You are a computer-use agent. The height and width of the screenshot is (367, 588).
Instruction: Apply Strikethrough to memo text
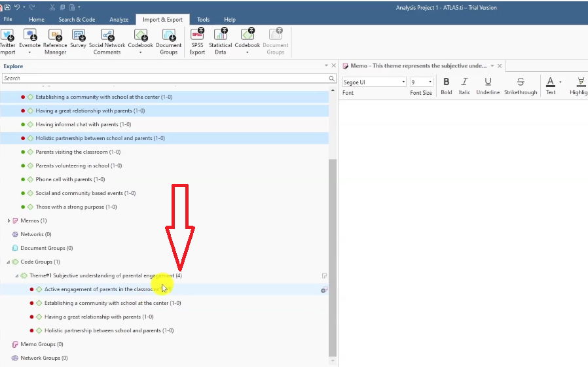[x=521, y=82]
